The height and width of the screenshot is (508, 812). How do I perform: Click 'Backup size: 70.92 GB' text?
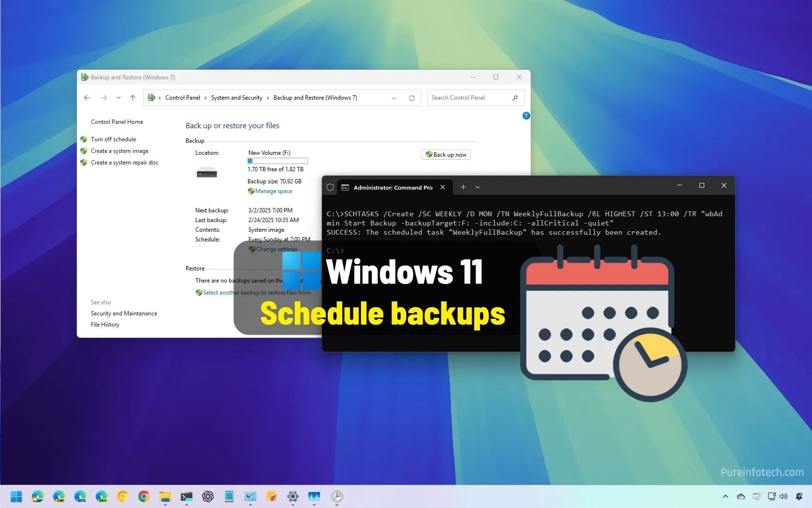tap(275, 181)
